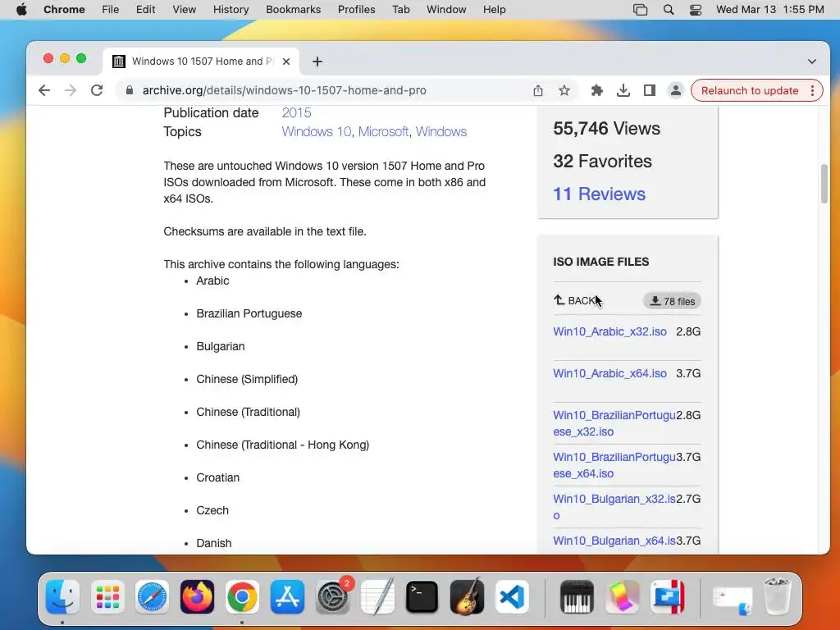Click the archive.org address bar
The image size is (840, 630).
pos(284,90)
